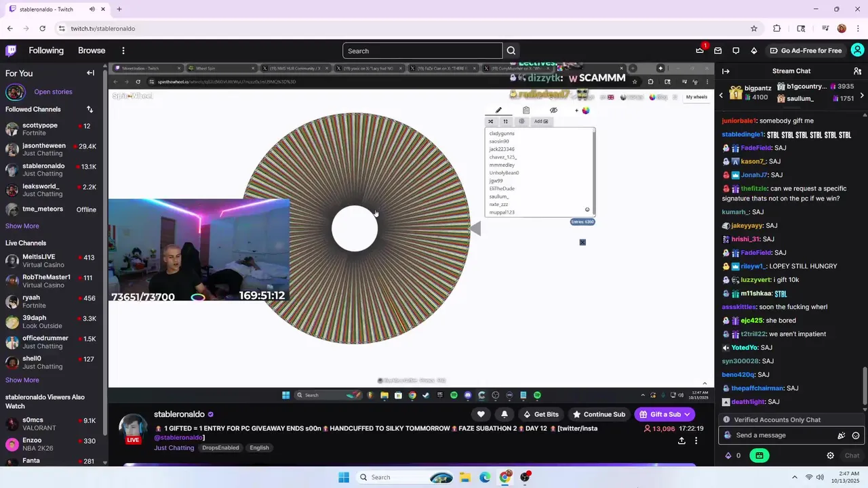868x488 pixels.
Task: Open Prime Loot crown icon
Action: [700, 50]
